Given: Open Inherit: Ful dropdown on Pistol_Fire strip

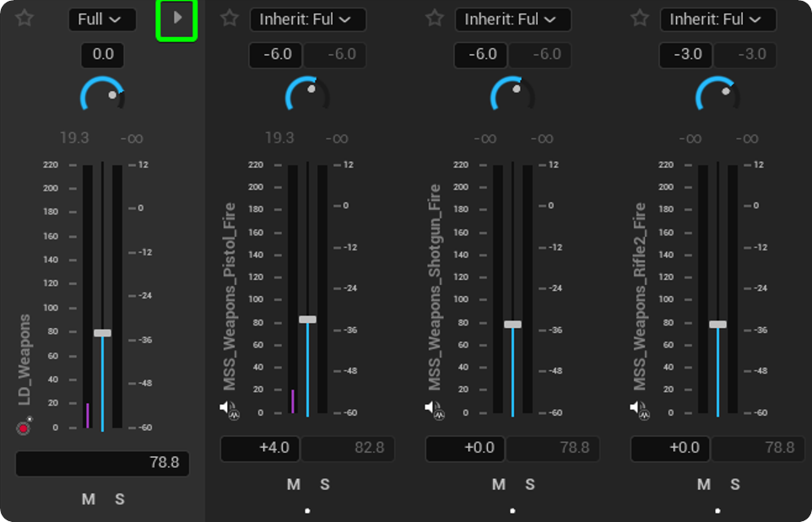Looking at the screenshot, I should click(307, 19).
